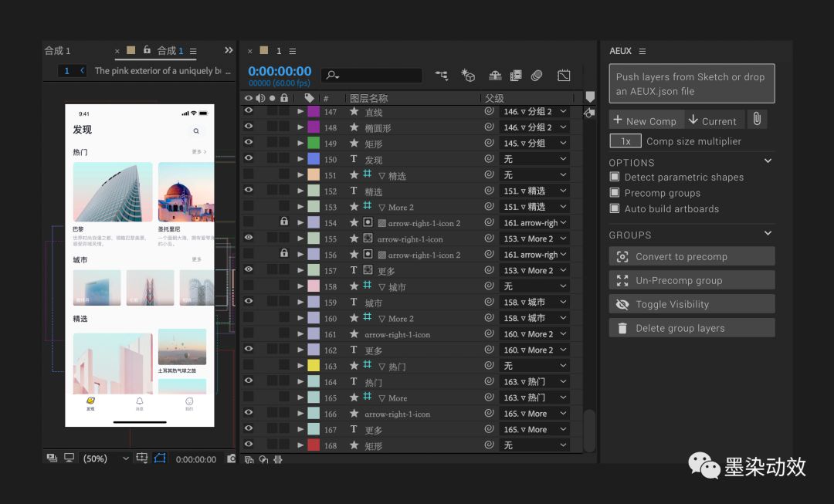The width and height of the screenshot is (834, 504).
Task: Click the paperclip attach icon in AEUX
Action: click(x=757, y=119)
